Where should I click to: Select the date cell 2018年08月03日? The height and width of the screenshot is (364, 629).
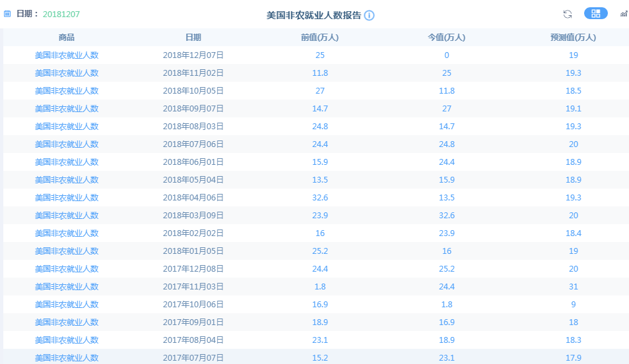click(x=193, y=126)
